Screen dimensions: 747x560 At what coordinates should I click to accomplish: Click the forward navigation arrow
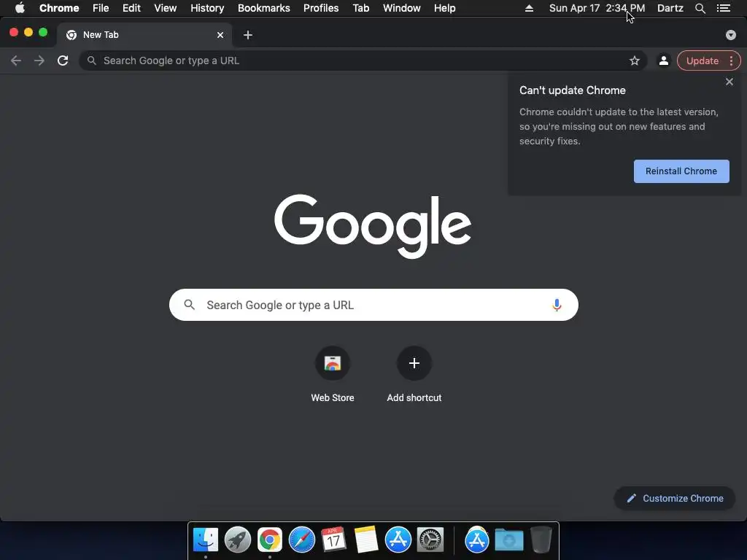(39, 61)
